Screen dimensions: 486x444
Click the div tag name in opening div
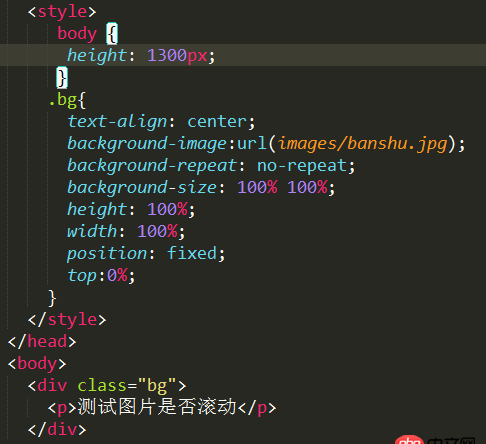[52, 386]
